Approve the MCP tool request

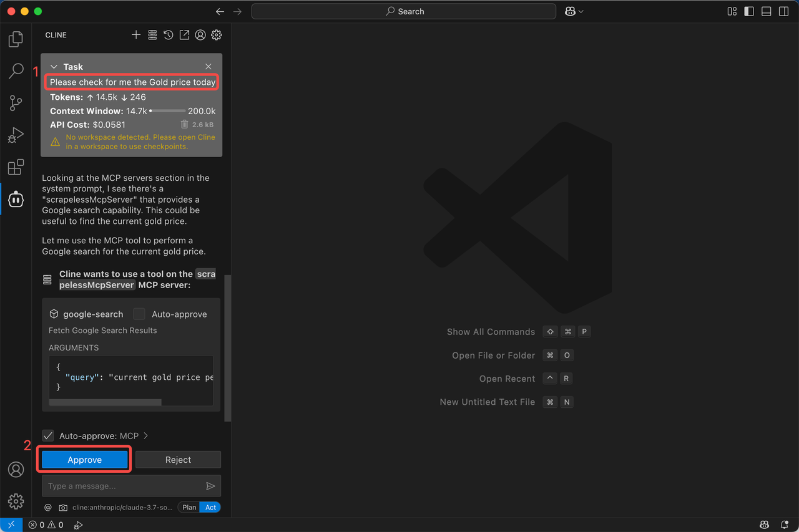(x=85, y=460)
